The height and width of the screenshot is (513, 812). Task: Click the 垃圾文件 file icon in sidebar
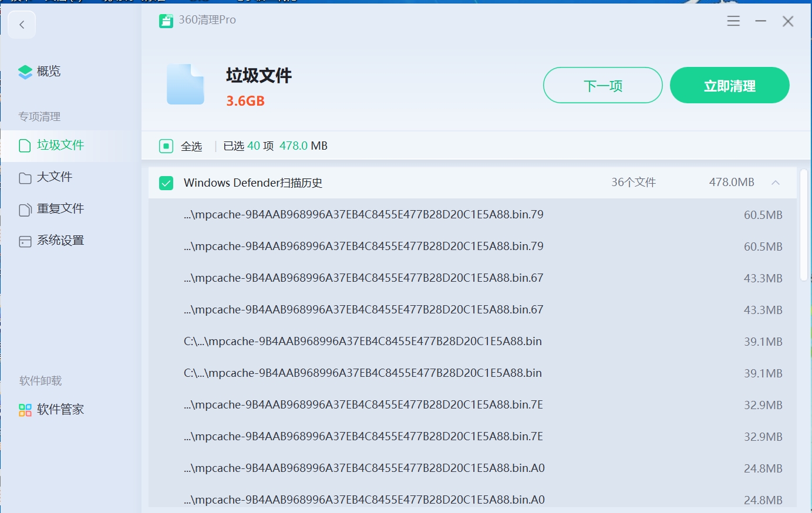[x=25, y=146]
